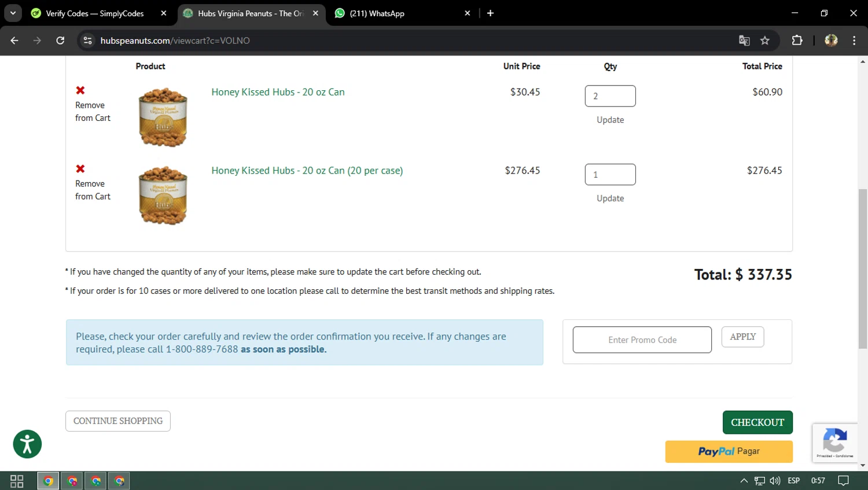The image size is (868, 490).
Task: Click the ESP language indicator
Action: [794, 481]
